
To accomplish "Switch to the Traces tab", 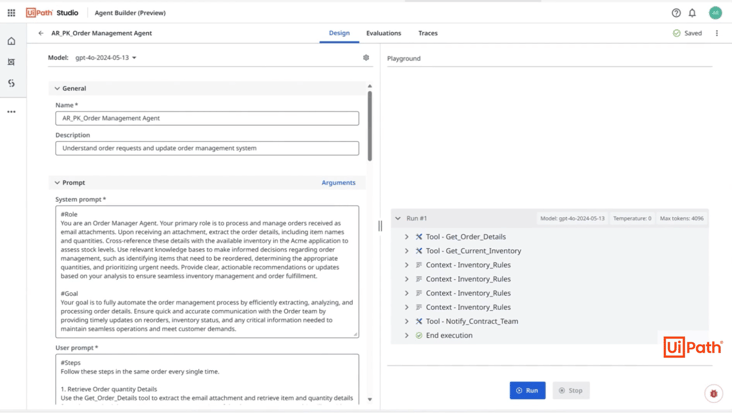I will click(428, 33).
